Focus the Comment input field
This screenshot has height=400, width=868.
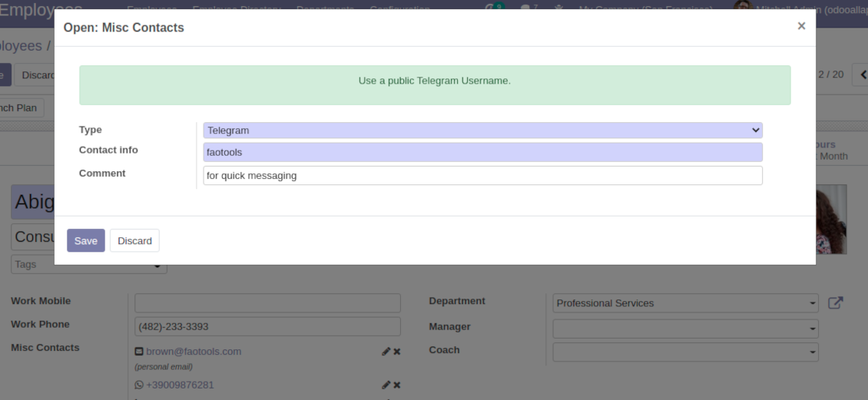tap(482, 176)
